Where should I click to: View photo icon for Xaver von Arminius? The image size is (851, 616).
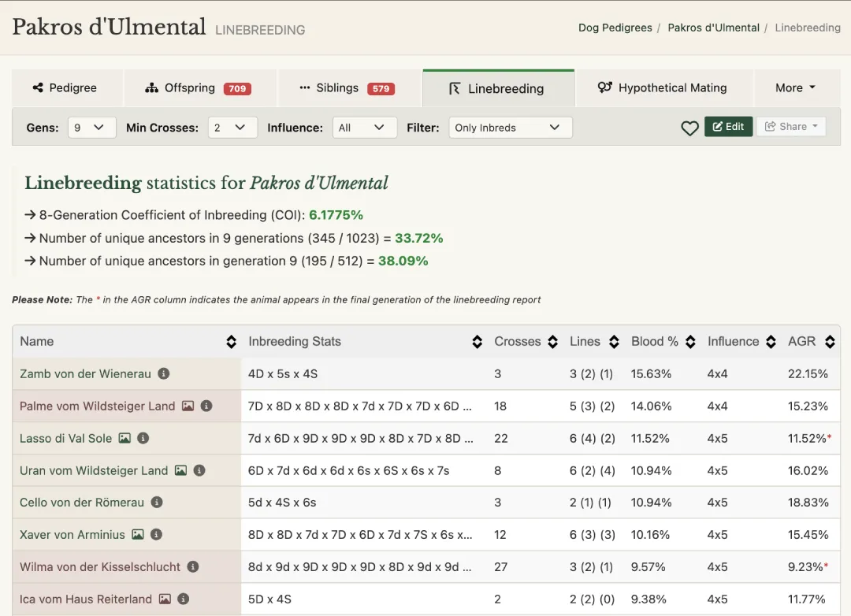coord(138,535)
